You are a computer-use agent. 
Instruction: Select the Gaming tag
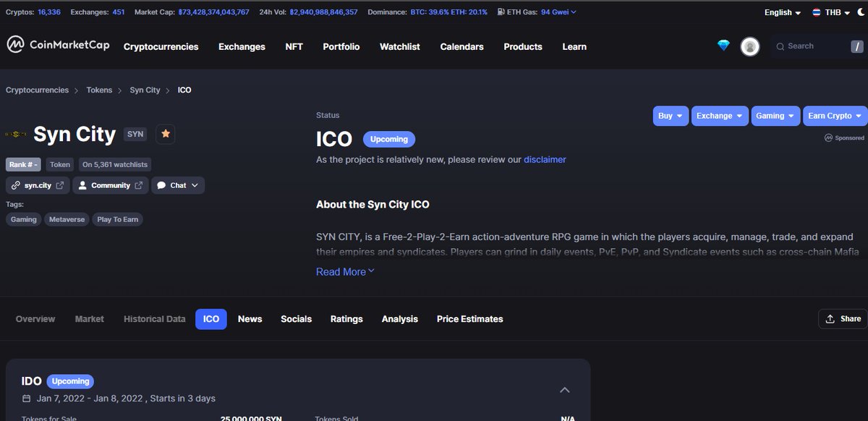pos(23,219)
